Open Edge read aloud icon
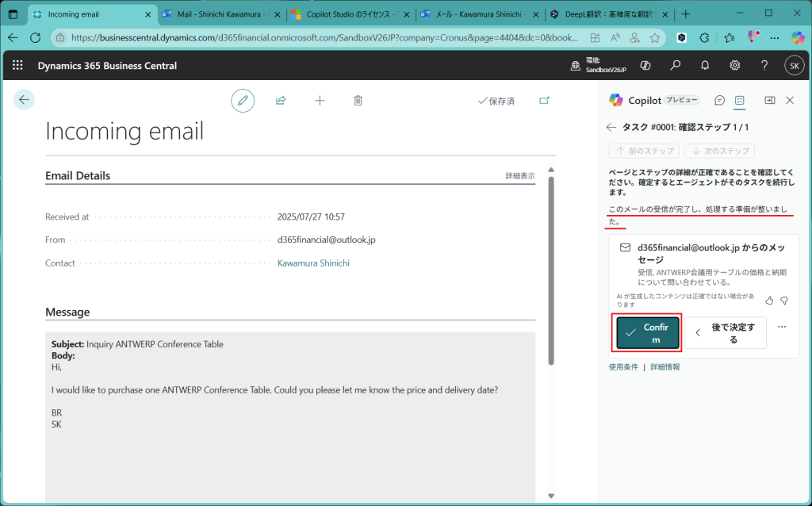 pyautogui.click(x=615, y=38)
